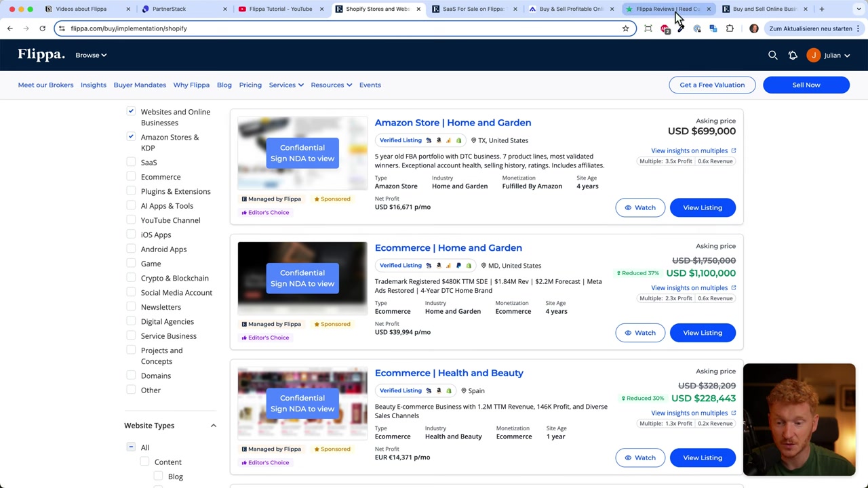The height and width of the screenshot is (488, 868).
Task: Click the screen capture extension icon
Action: point(648,28)
